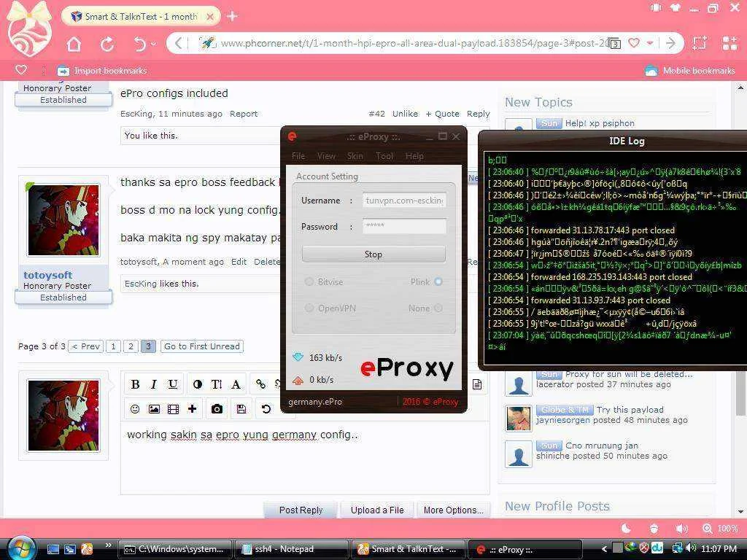The image size is (747, 560).
Task: Insert media with the film icon
Action: coord(174,409)
